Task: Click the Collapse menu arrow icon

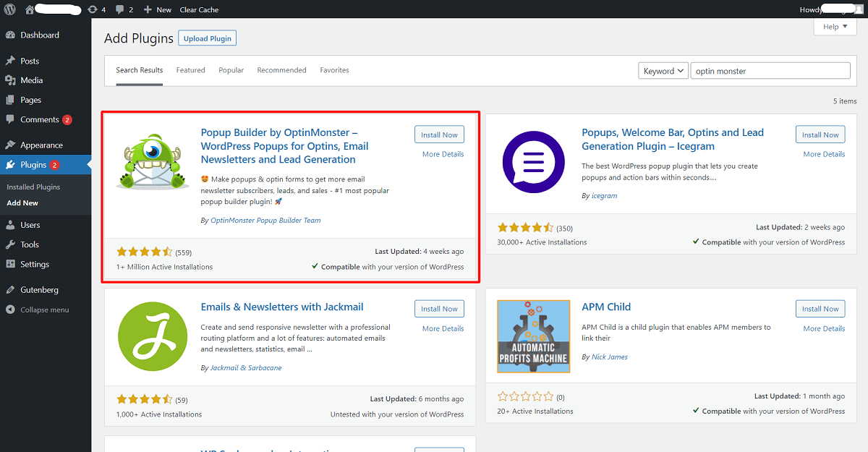Action: coord(10,310)
